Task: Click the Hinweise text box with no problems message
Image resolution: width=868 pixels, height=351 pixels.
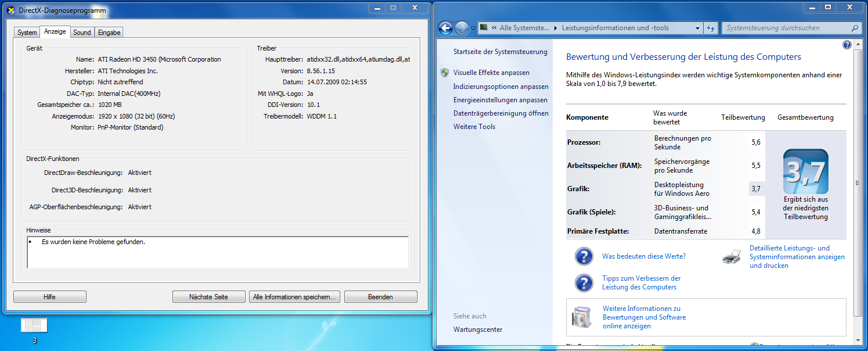Action: [x=218, y=252]
